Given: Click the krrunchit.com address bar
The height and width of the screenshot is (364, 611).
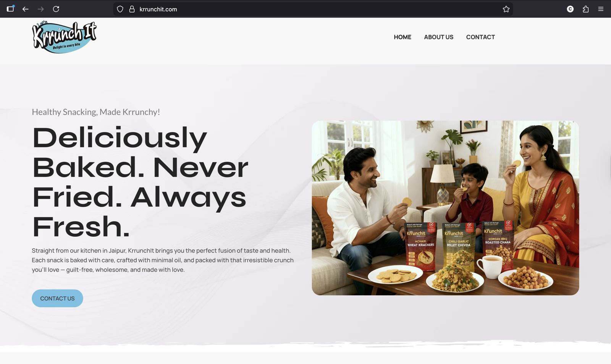Looking at the screenshot, I should [313, 9].
